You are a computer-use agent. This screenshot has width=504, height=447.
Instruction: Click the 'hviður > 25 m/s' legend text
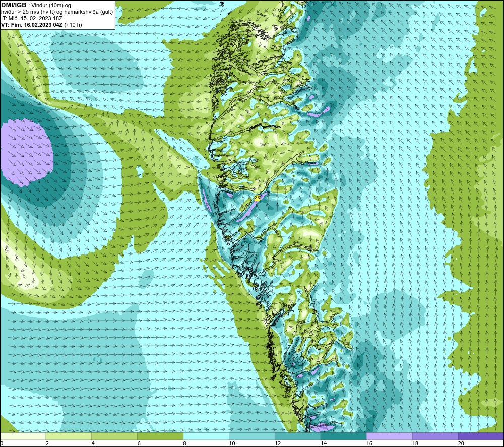tap(21, 12)
